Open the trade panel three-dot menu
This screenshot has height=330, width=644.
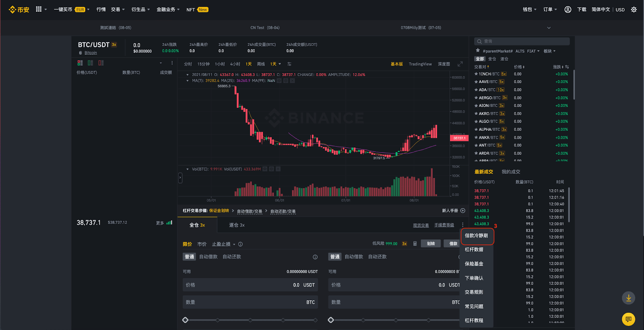463,225
